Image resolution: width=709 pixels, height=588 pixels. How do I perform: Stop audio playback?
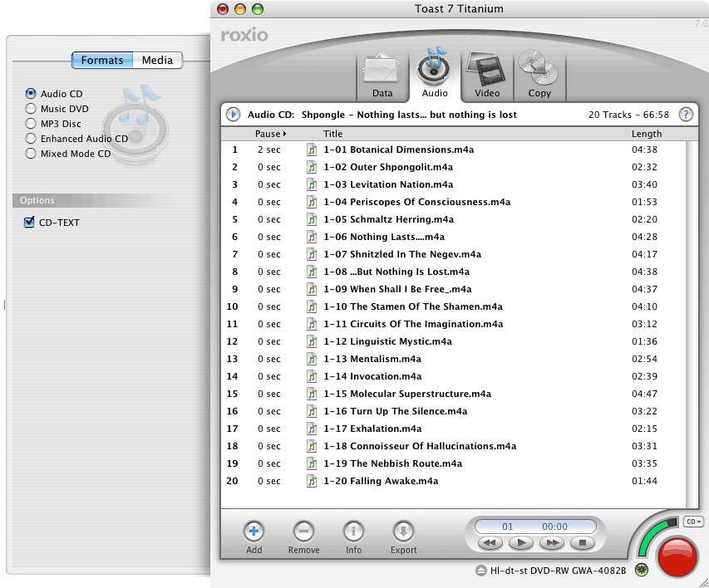click(583, 542)
